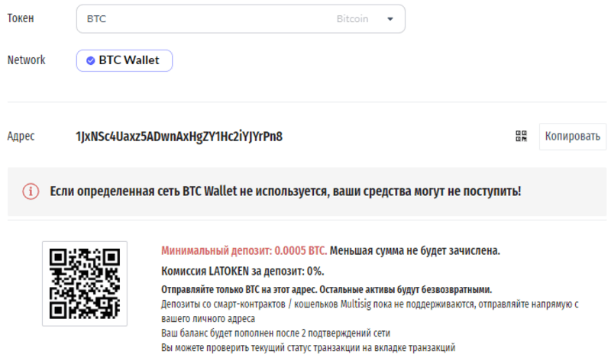Click the QR code icon beside the address
The image size is (611, 364).
coord(521,137)
